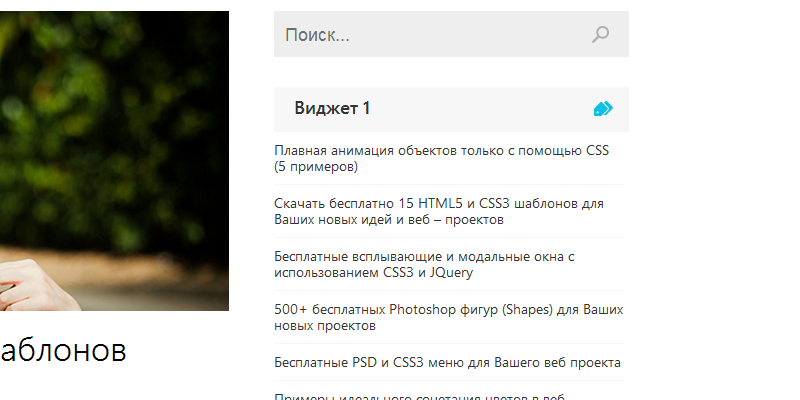Open 500+ бесплатных Photoshop фигур link
The width and height of the screenshot is (800, 400).
pyautogui.click(x=448, y=317)
